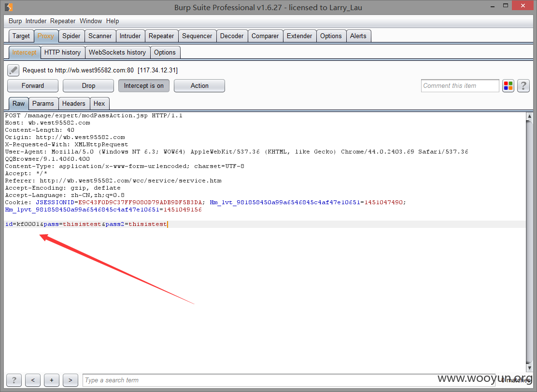This screenshot has height=392, width=537.
Task: Switch to the Params view tab
Action: coord(43,103)
